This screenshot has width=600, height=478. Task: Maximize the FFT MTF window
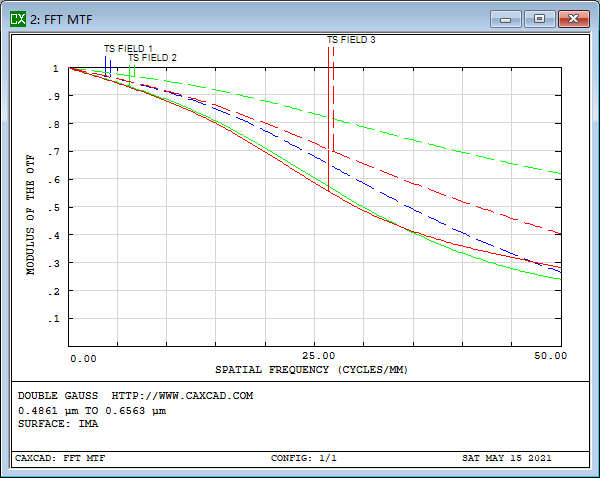(x=540, y=19)
